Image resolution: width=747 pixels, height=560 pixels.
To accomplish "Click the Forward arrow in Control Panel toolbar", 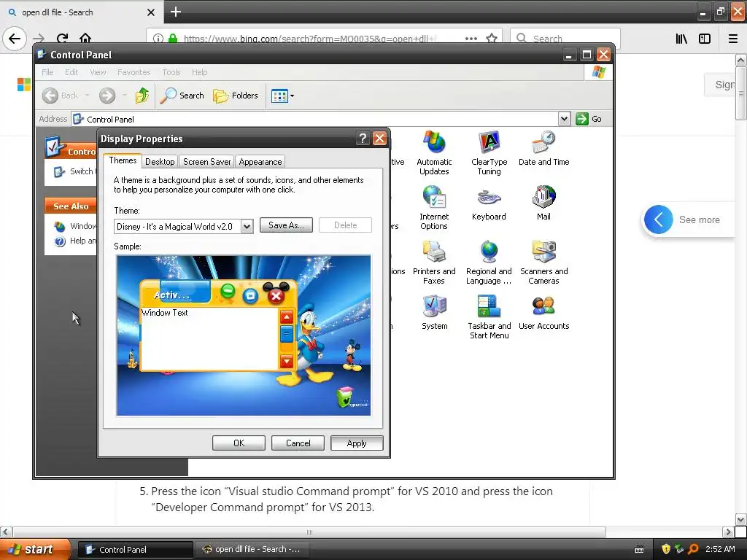I will (107, 96).
